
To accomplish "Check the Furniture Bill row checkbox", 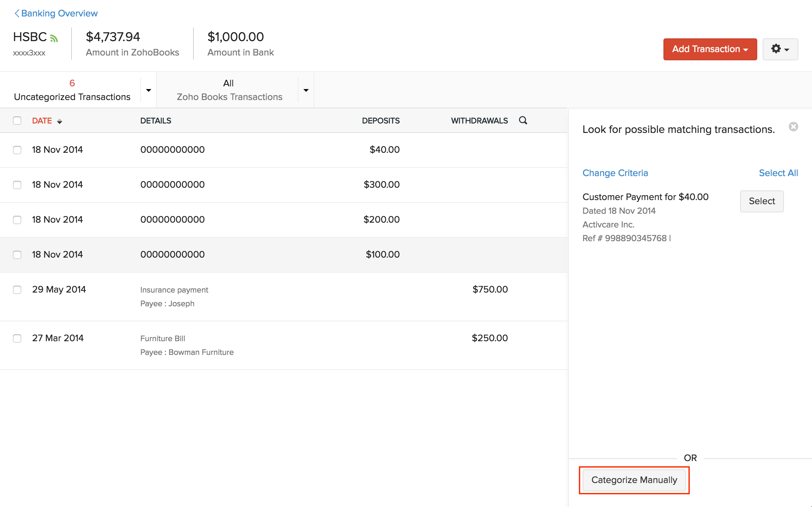I will tap(17, 338).
